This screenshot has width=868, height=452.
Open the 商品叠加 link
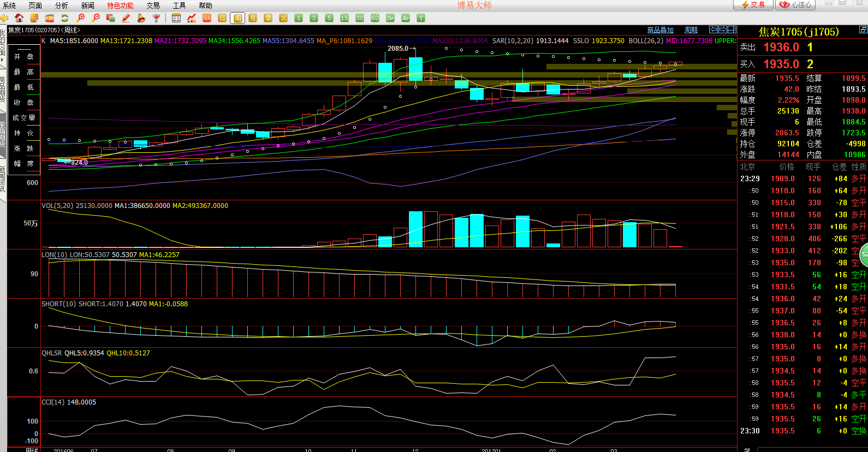[661, 30]
